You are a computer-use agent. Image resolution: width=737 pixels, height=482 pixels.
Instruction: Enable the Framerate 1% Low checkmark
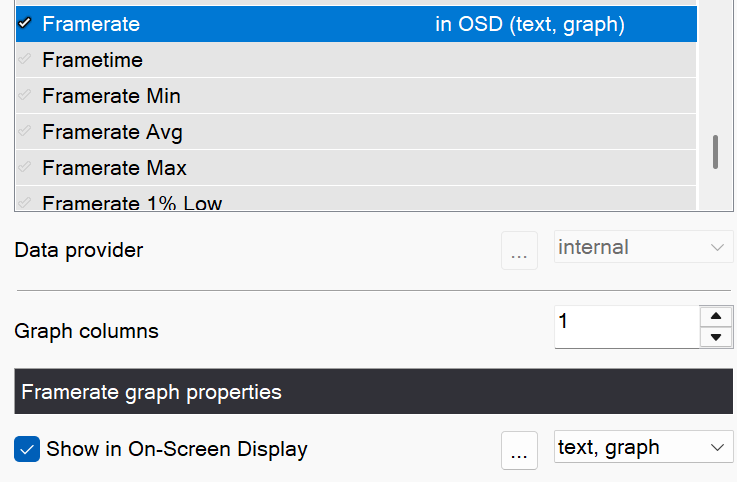[x=25, y=203]
